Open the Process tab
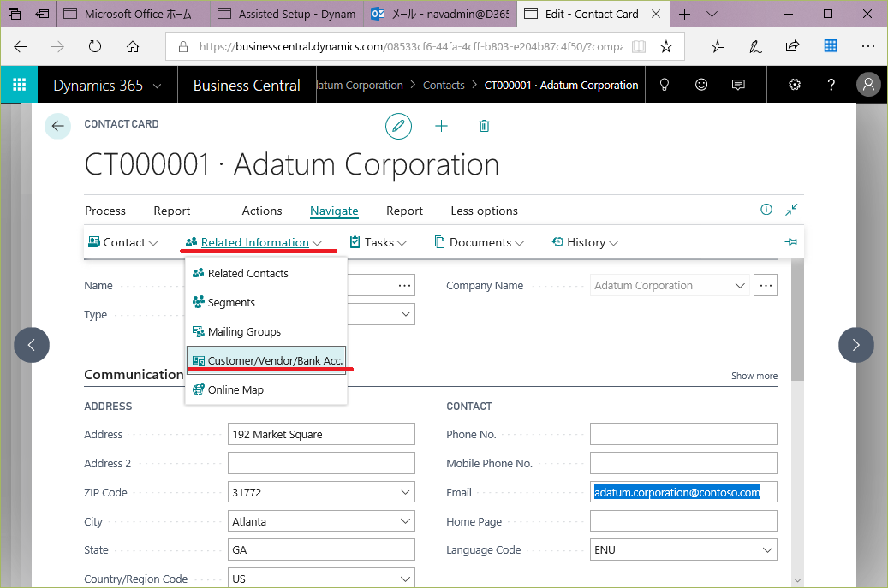Screen dimensions: 888x588 point(105,211)
